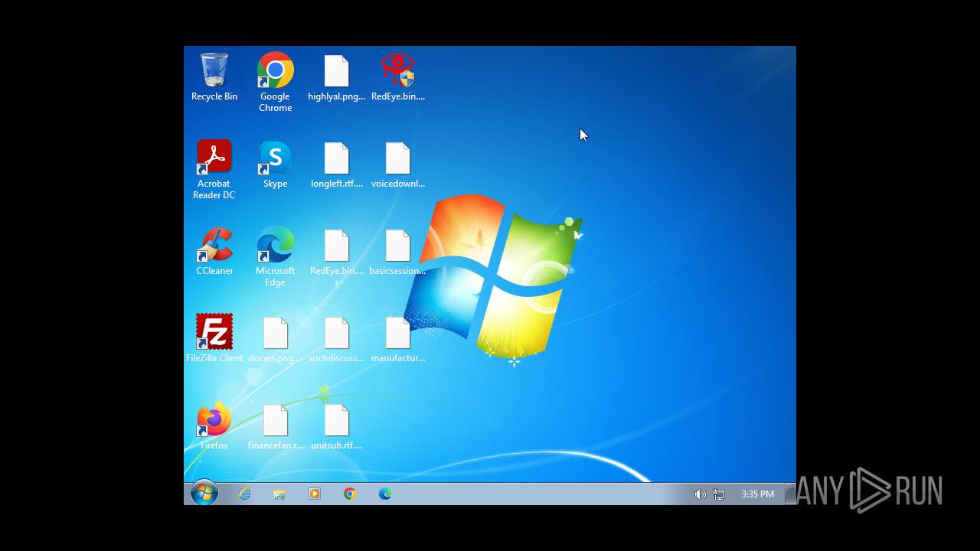Open Windows Explorer from the taskbar
The image size is (980, 551).
coord(279,494)
